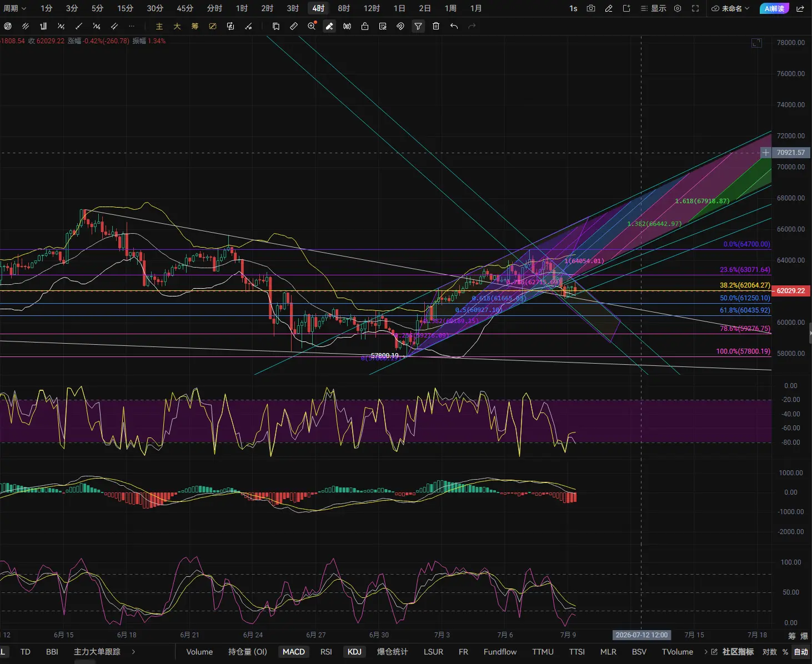Toggle 自动 auto-scale on price axis

coord(801,652)
